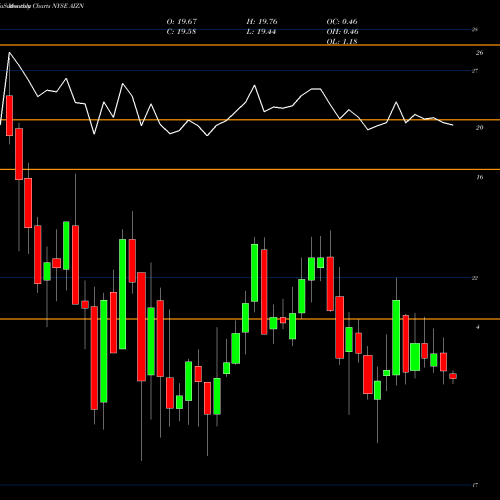This screenshot has width=500, height=500.
Task: Click the '22' price axis label
Action: [475, 278]
